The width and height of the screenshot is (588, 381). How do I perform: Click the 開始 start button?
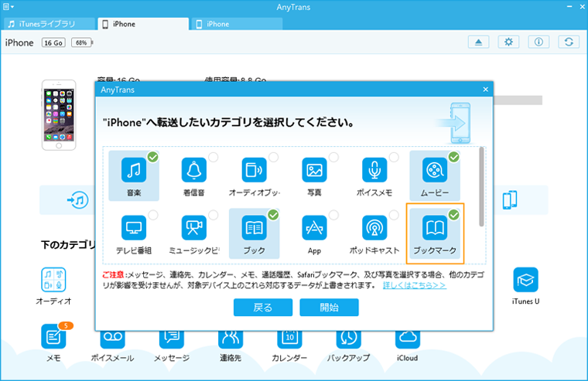click(329, 308)
